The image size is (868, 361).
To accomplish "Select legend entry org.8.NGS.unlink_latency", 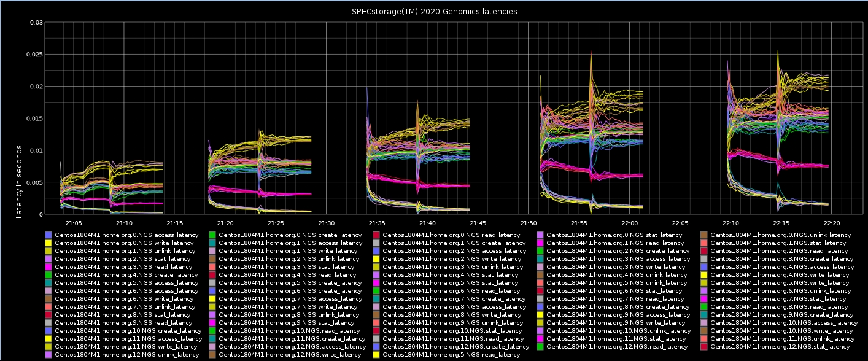I will tap(285, 315).
